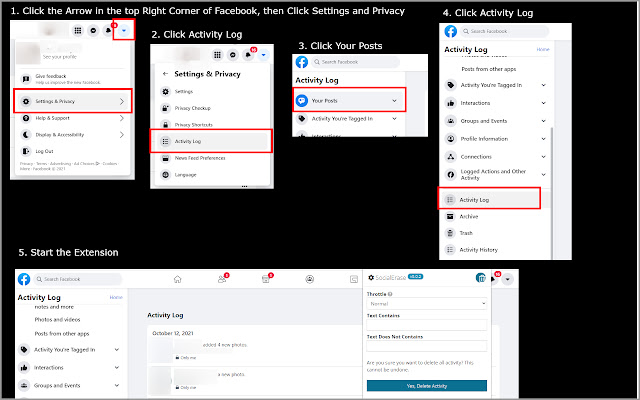The height and width of the screenshot is (400, 640).
Task: Expand Interactions chevron in step 5 sidebar
Action: (x=117, y=368)
